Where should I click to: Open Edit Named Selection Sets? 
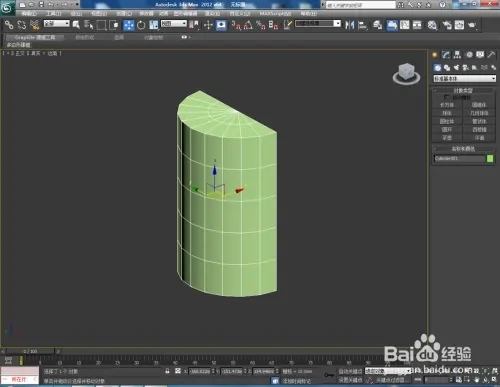point(288,25)
